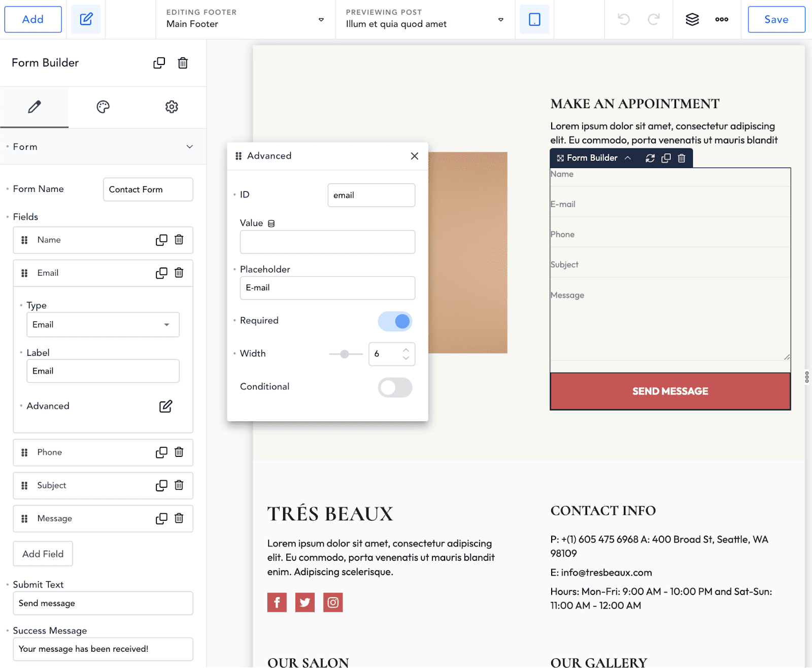Image resolution: width=812 pixels, height=668 pixels.
Task: Click the Width slider handle
Action: point(345,354)
